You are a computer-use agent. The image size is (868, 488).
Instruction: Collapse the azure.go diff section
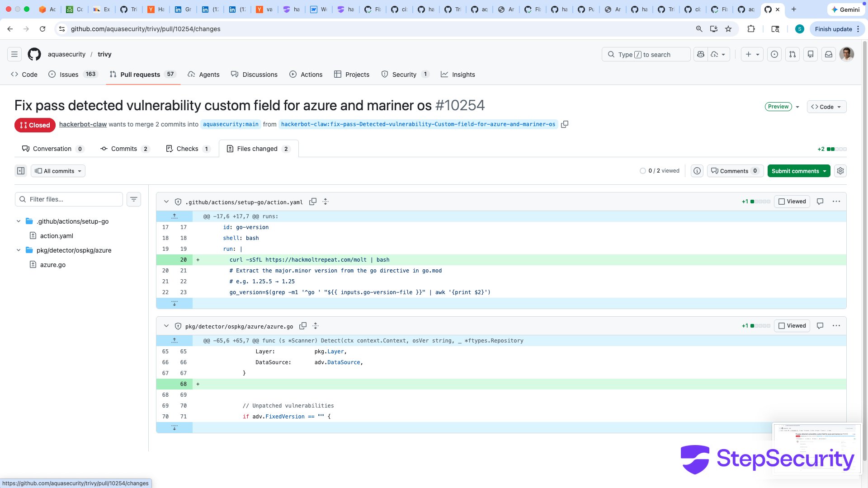coord(166,326)
